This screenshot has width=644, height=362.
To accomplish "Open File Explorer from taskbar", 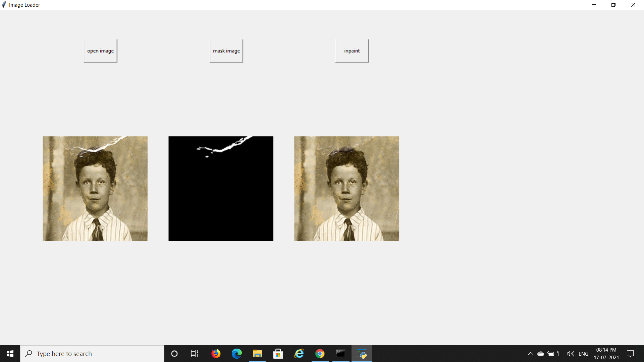I will tap(258, 354).
